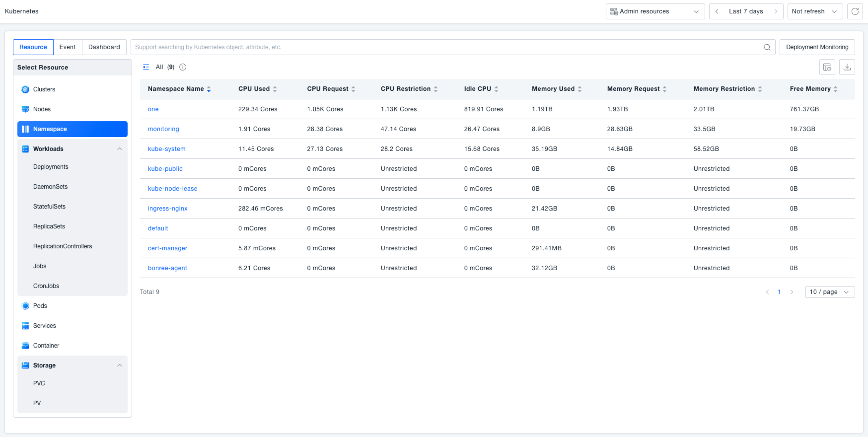The height and width of the screenshot is (437, 868).
Task: Click the info icon next to All (9)
Action: [x=183, y=67]
